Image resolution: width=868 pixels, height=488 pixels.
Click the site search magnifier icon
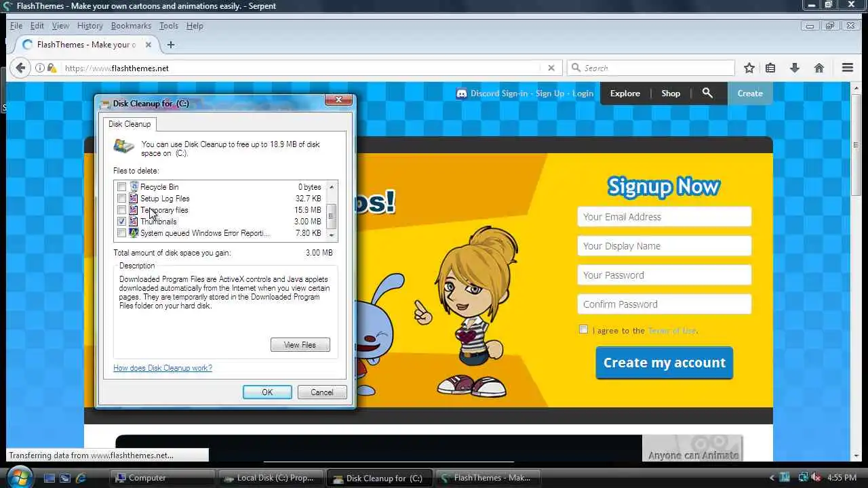707,93
